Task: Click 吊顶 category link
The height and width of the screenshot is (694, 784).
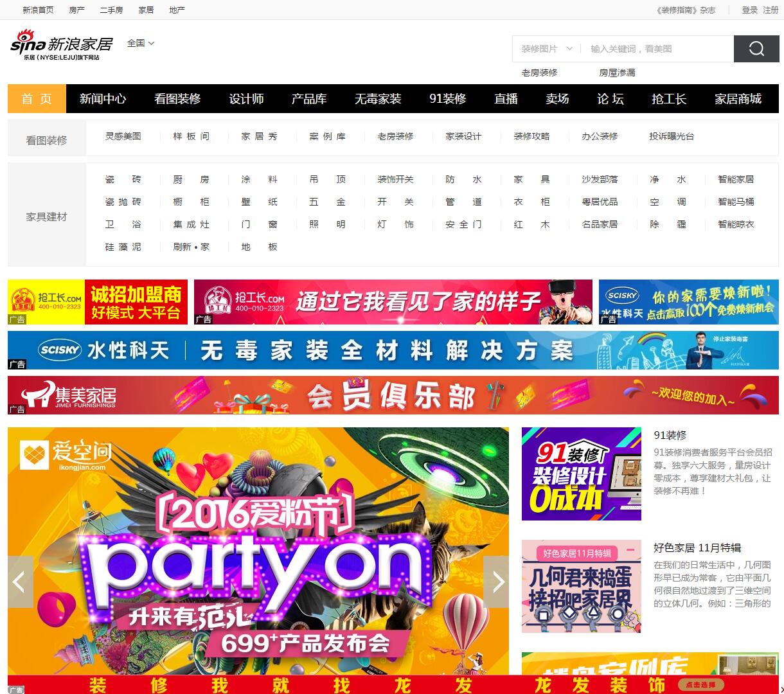Action: [x=327, y=179]
